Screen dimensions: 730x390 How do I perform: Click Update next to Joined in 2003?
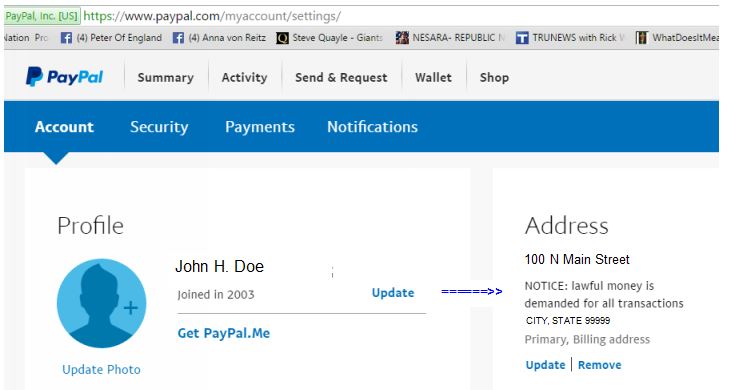point(393,293)
